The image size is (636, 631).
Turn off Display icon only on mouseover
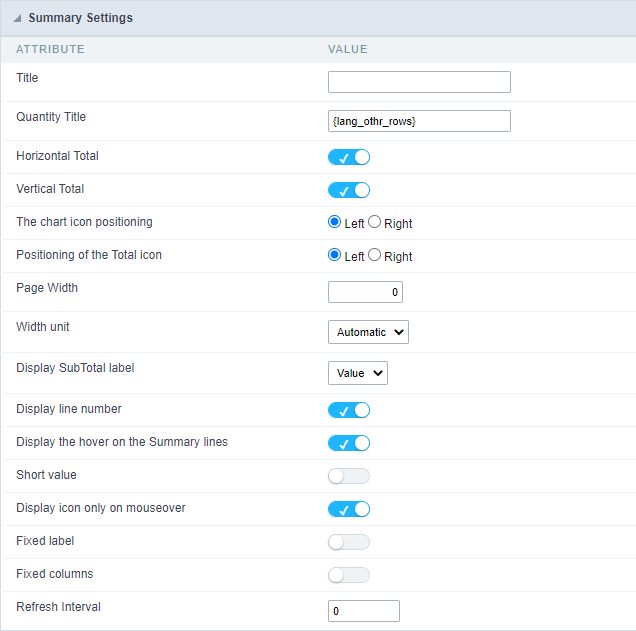pos(349,509)
